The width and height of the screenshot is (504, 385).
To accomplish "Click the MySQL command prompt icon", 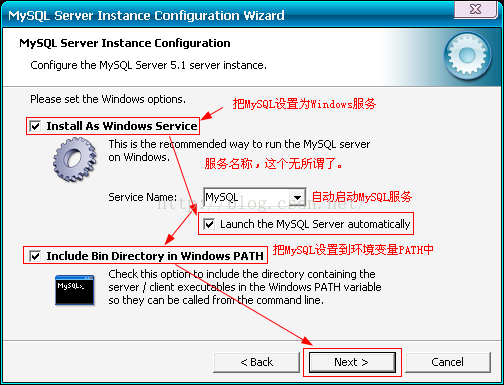I will (75, 290).
